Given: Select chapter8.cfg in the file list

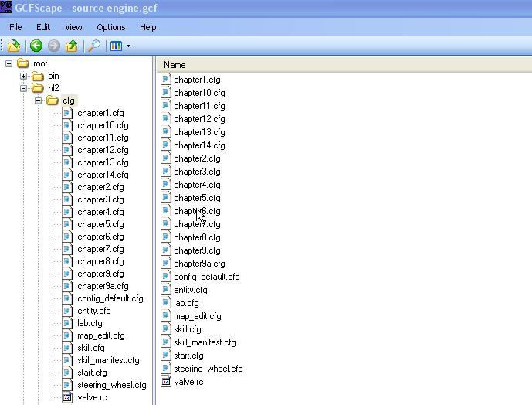Looking at the screenshot, I should [197, 237].
